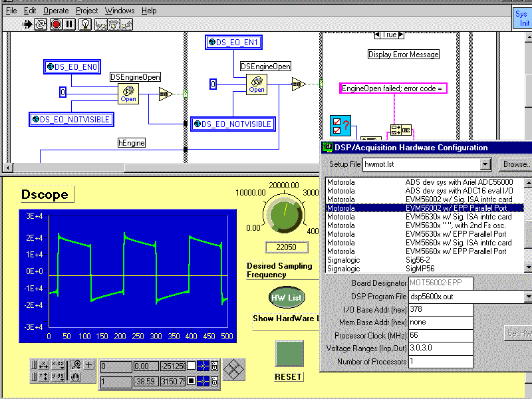
Task: Abort execution with the red stop icon
Action: (x=57, y=25)
